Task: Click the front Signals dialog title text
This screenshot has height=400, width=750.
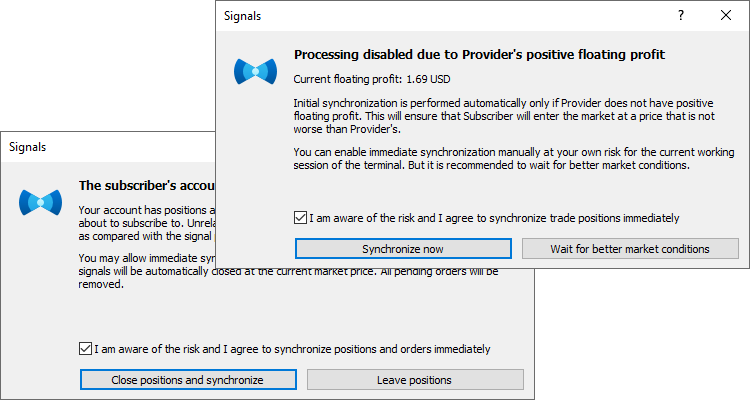Action: (243, 16)
